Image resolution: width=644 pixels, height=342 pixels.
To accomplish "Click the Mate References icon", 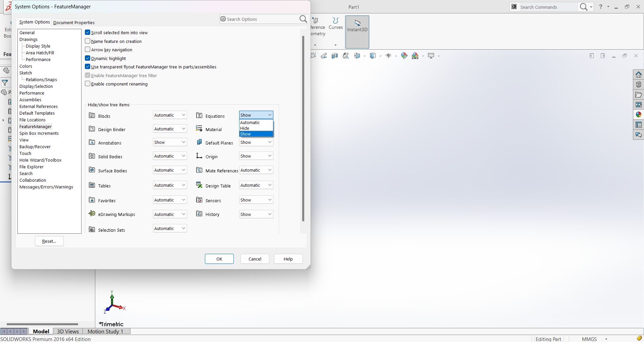I will (x=199, y=170).
